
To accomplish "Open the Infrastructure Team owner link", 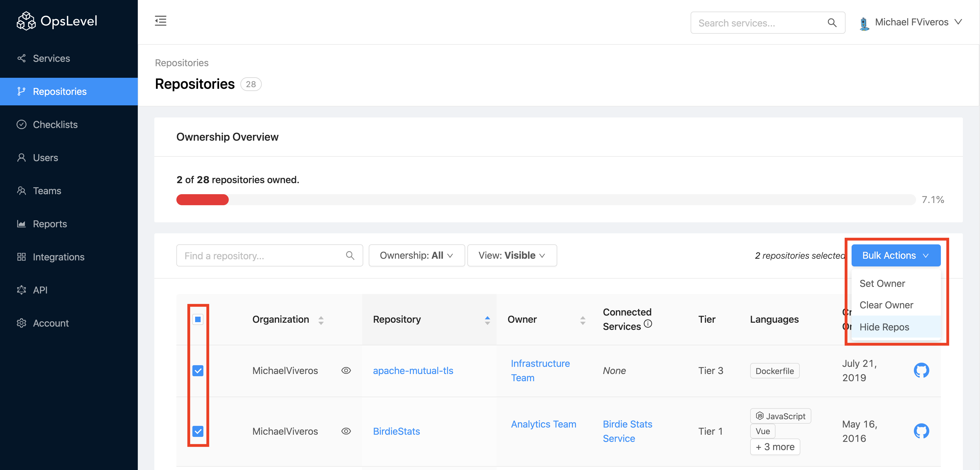I will (540, 371).
